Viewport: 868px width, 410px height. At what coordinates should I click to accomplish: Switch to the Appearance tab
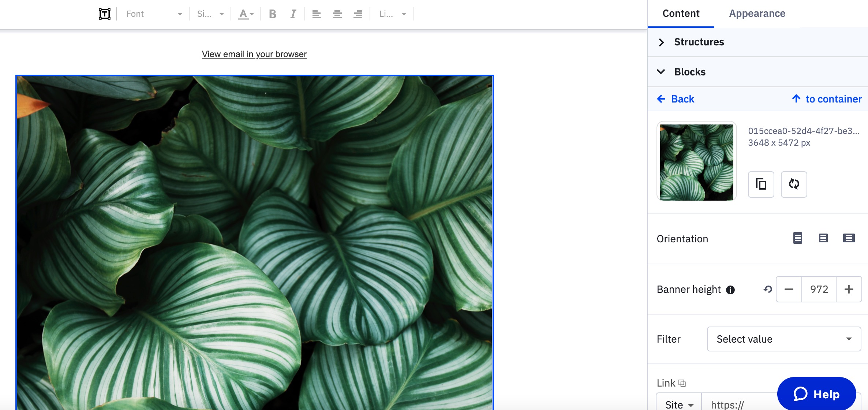757,13
